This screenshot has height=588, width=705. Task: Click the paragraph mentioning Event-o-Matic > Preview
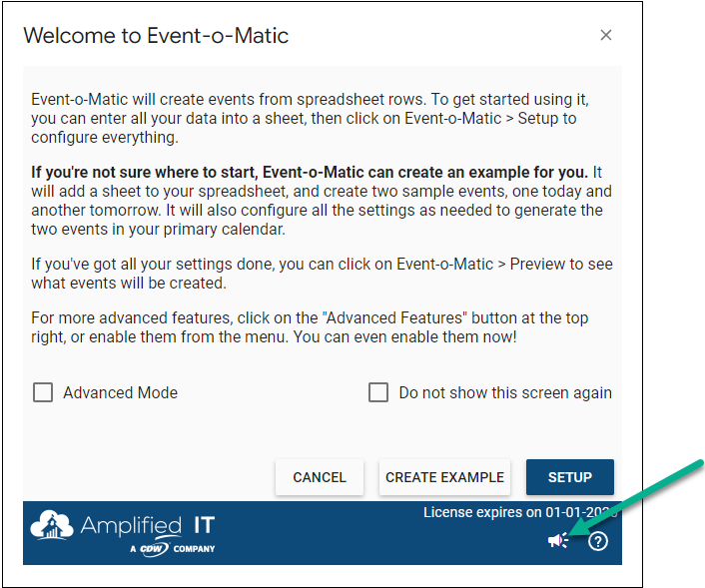320,273
